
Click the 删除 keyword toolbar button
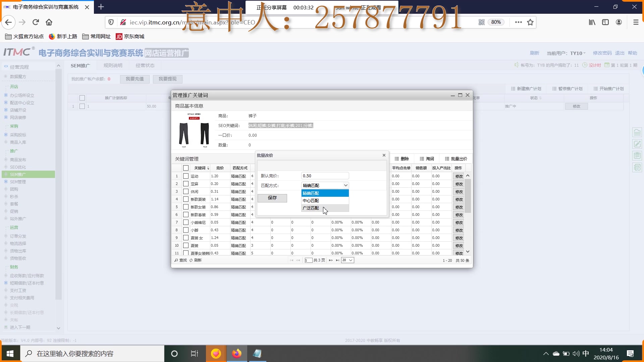pos(402,159)
